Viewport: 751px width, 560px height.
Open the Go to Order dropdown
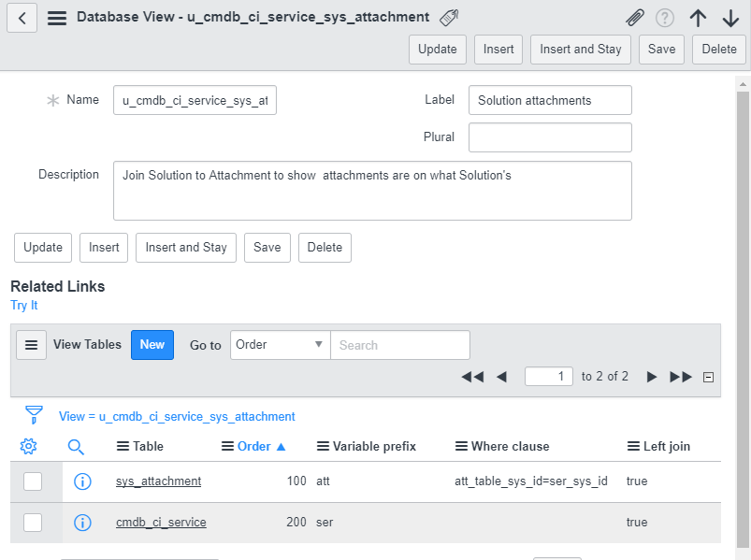(280, 345)
